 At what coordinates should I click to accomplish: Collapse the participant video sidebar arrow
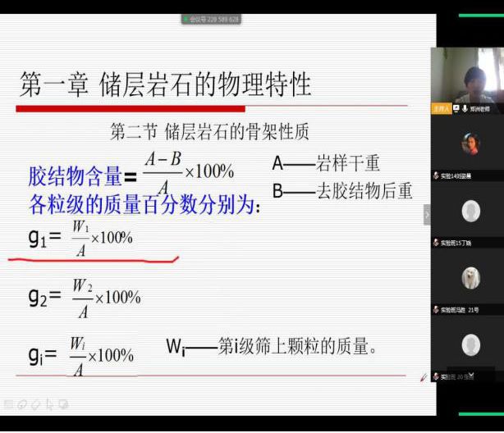click(x=426, y=214)
